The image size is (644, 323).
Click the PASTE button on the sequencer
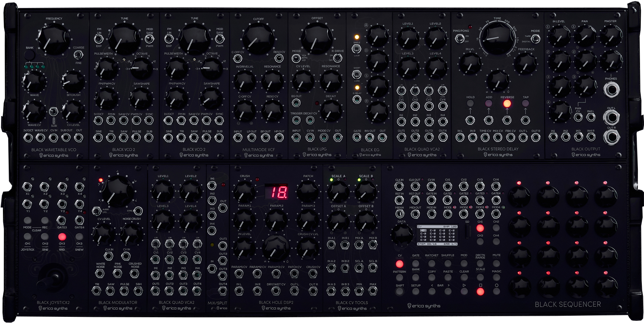(x=448, y=277)
